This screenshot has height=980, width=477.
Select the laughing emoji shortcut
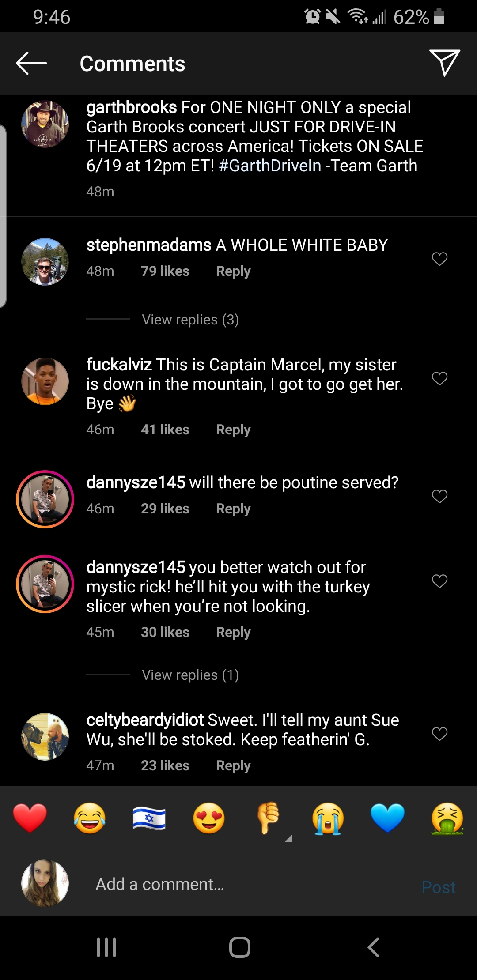click(89, 818)
